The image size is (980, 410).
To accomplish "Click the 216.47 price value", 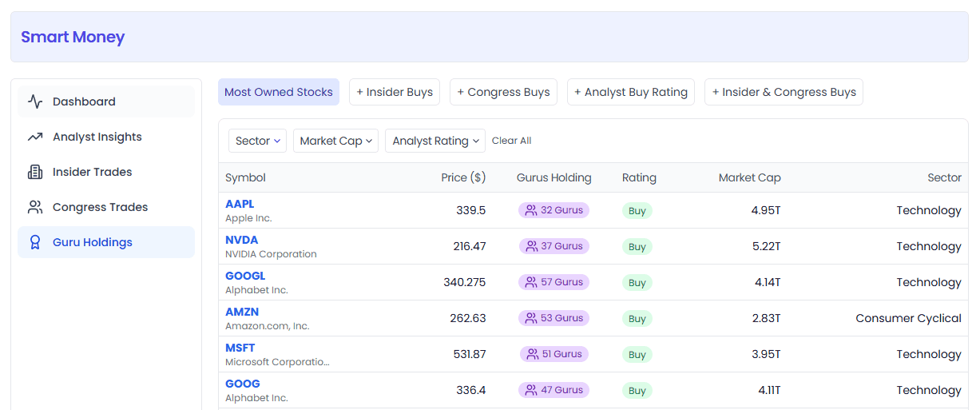I will [x=470, y=246].
